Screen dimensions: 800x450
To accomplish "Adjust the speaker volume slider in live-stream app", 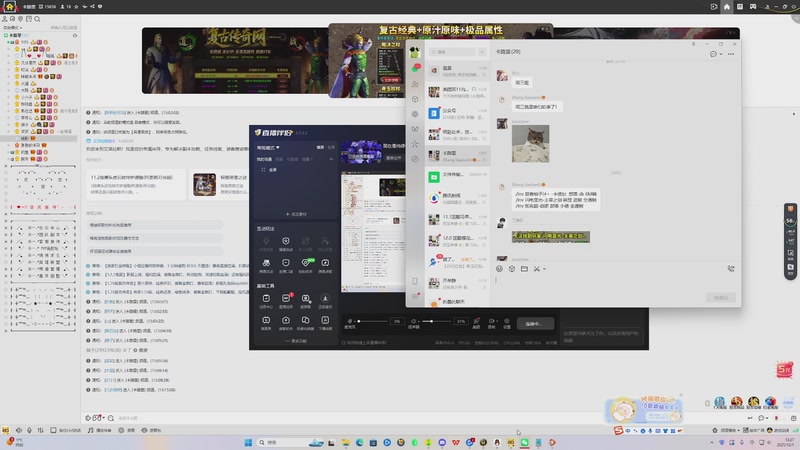I will [436, 321].
